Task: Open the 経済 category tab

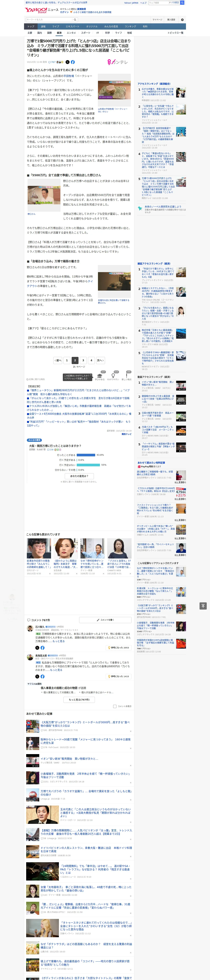Action: [59, 33]
